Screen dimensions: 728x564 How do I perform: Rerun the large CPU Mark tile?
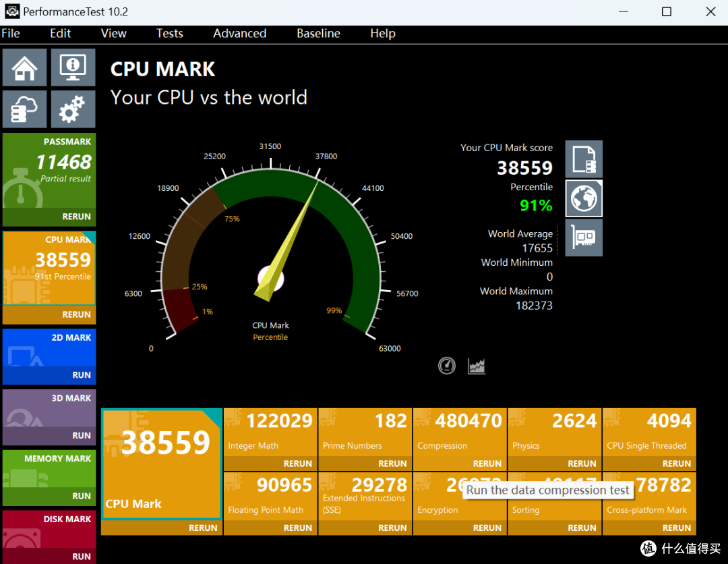pos(162,528)
